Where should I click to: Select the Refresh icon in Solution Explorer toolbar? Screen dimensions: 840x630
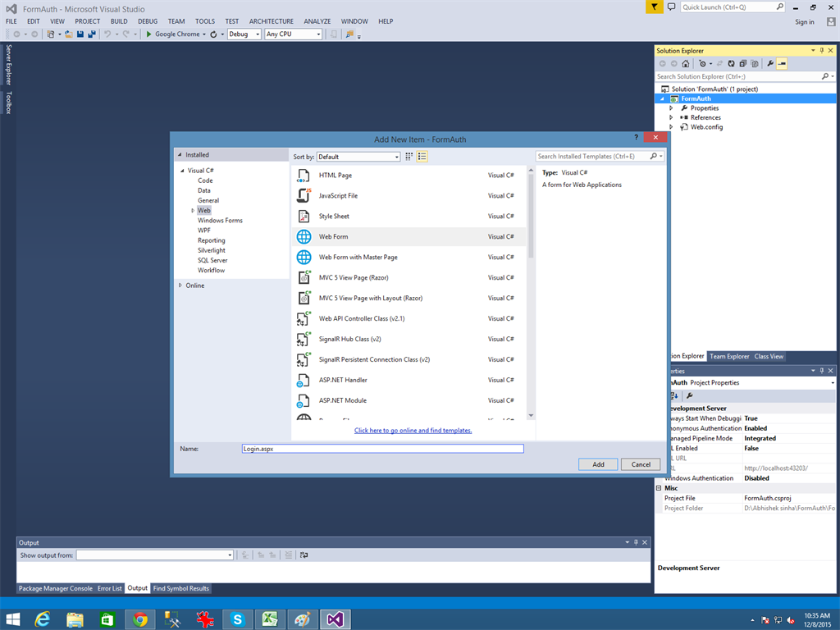click(x=732, y=63)
